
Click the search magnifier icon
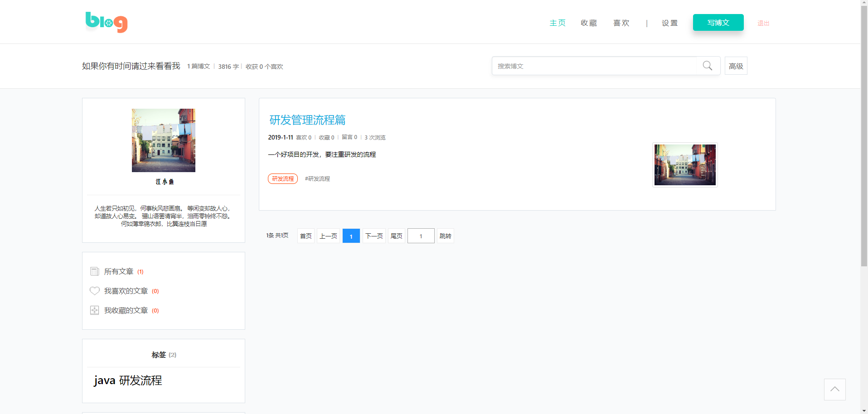click(x=707, y=66)
